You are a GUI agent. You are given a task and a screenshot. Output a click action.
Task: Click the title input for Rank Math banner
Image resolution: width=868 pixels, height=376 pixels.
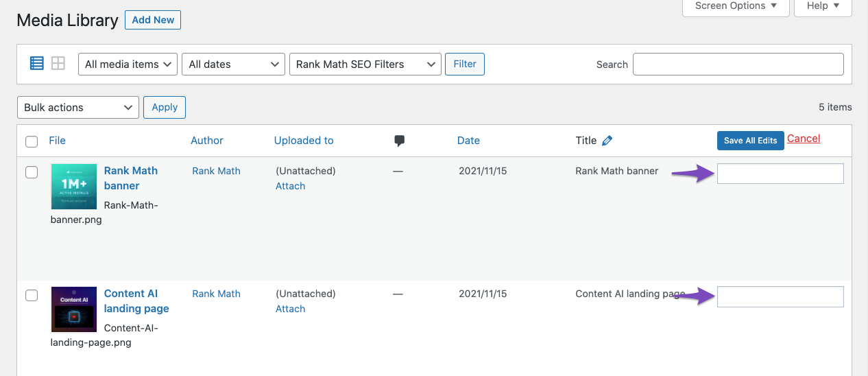[780, 174]
